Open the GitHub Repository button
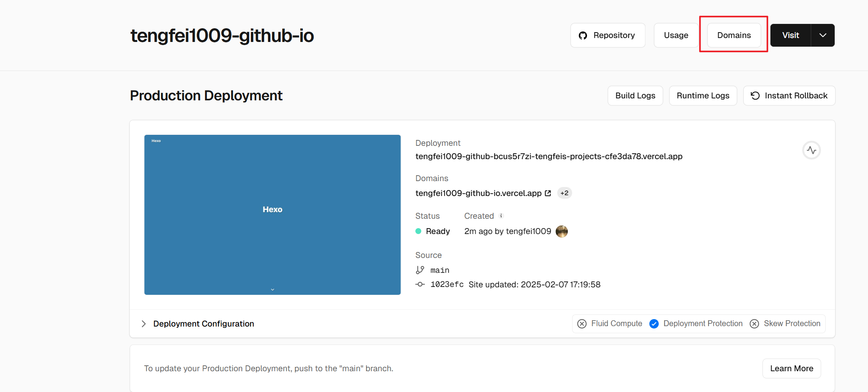Viewport: 868px width, 392px height. [x=607, y=35]
